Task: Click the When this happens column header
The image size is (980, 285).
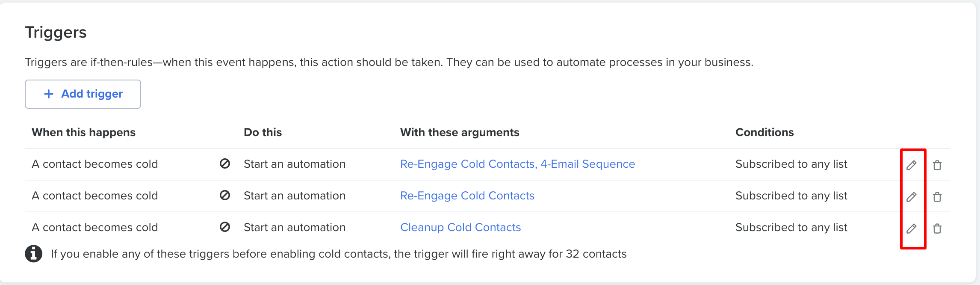Action: click(x=83, y=132)
